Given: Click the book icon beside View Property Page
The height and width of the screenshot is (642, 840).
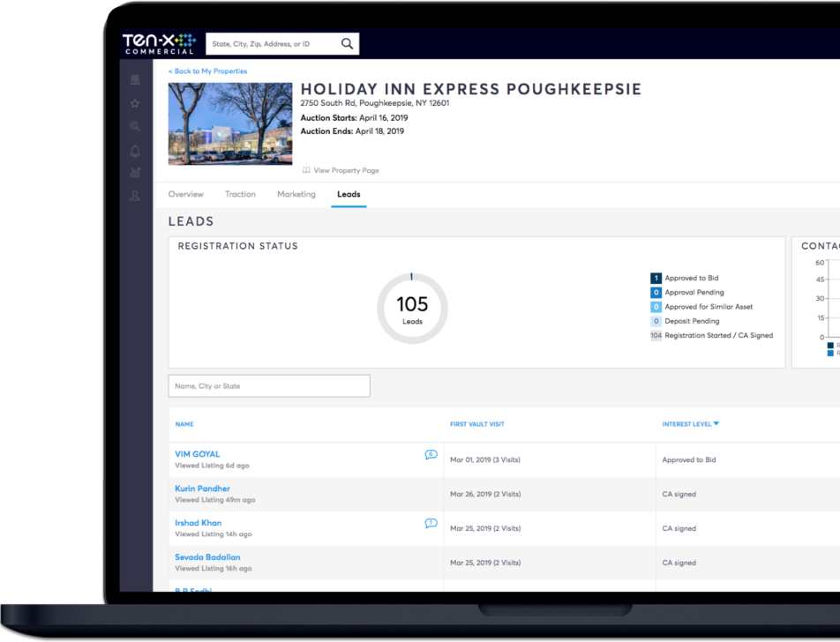Looking at the screenshot, I should (x=306, y=170).
